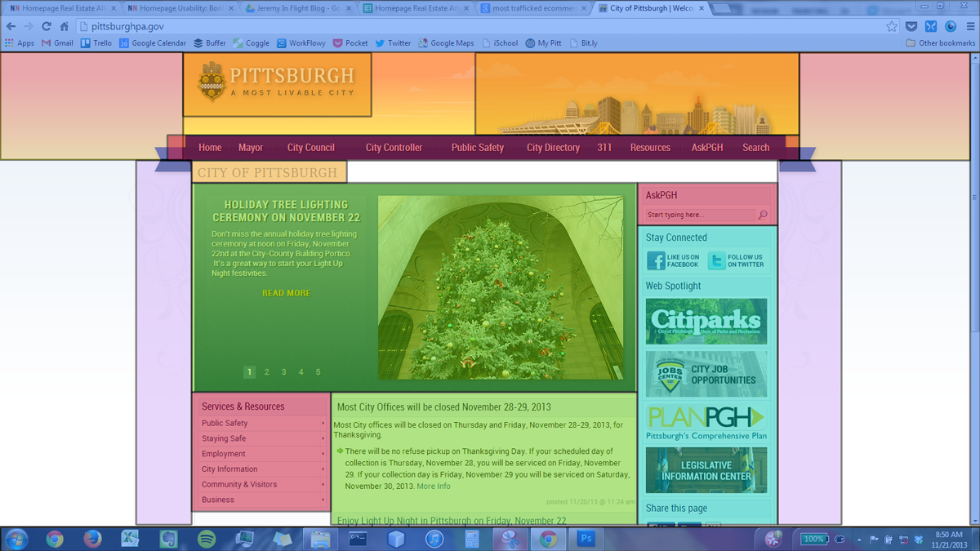The image size is (980, 551).
Task: Open Firefox from the taskbar
Action: [x=92, y=539]
